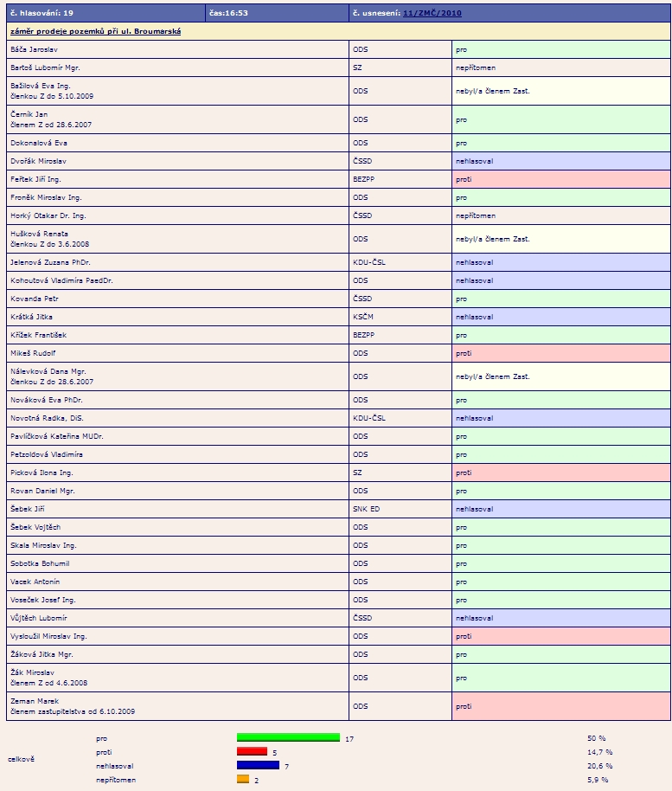Open link záměr prodeje pozemků při ul. Broumarská

coord(95,31)
